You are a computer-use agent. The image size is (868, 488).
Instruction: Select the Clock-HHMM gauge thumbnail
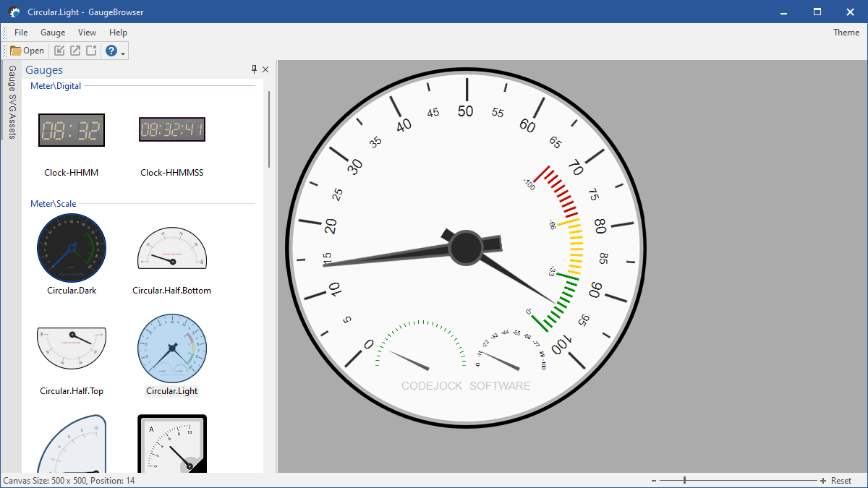[72, 130]
